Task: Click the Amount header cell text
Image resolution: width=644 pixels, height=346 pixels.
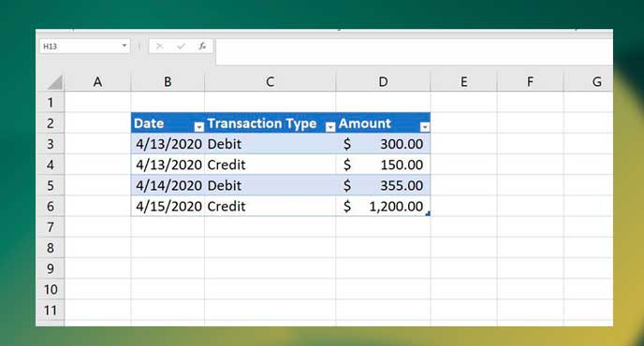Action: pyautogui.click(x=365, y=123)
